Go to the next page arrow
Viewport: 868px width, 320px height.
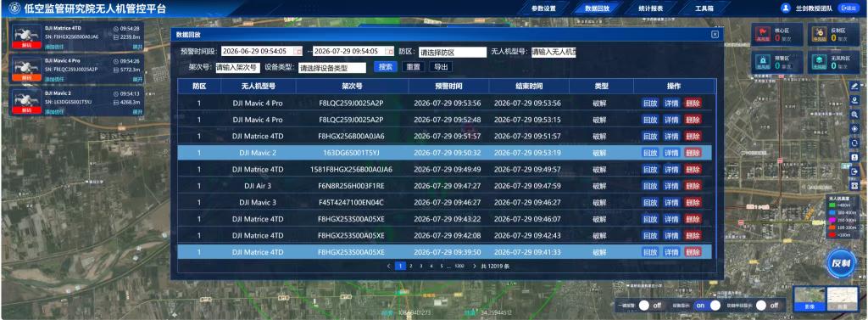click(x=475, y=267)
